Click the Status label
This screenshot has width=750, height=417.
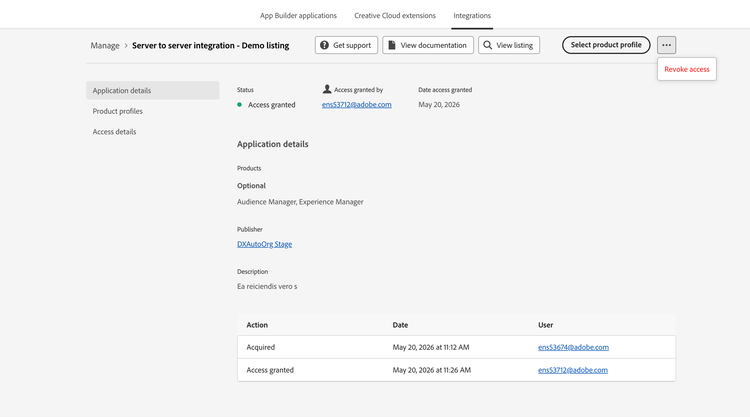(245, 89)
